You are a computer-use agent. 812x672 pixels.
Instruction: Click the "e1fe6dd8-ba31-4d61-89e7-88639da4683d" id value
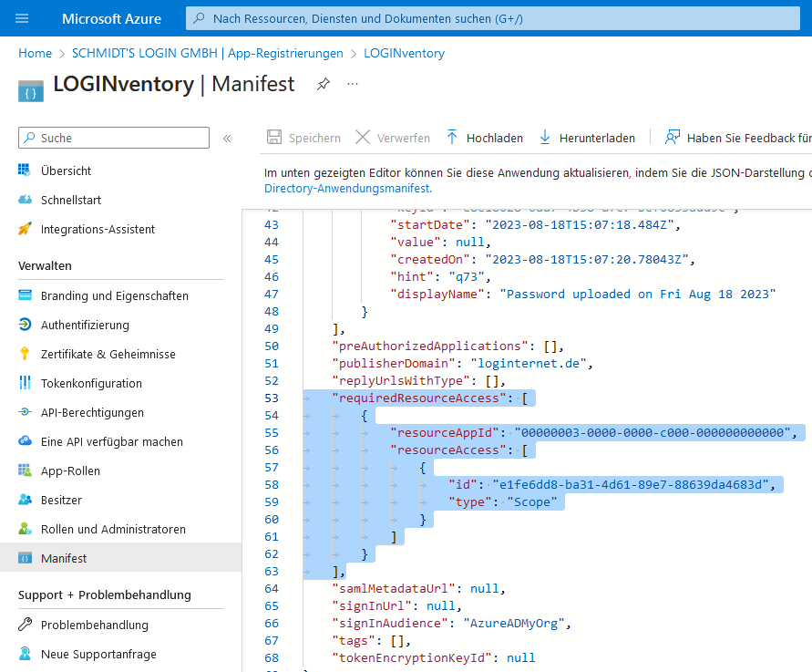(631, 484)
